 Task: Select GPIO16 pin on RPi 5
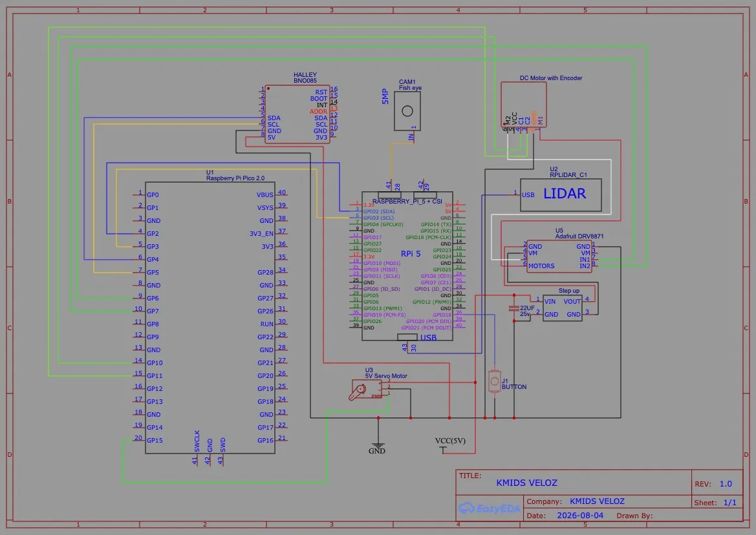click(x=442, y=315)
